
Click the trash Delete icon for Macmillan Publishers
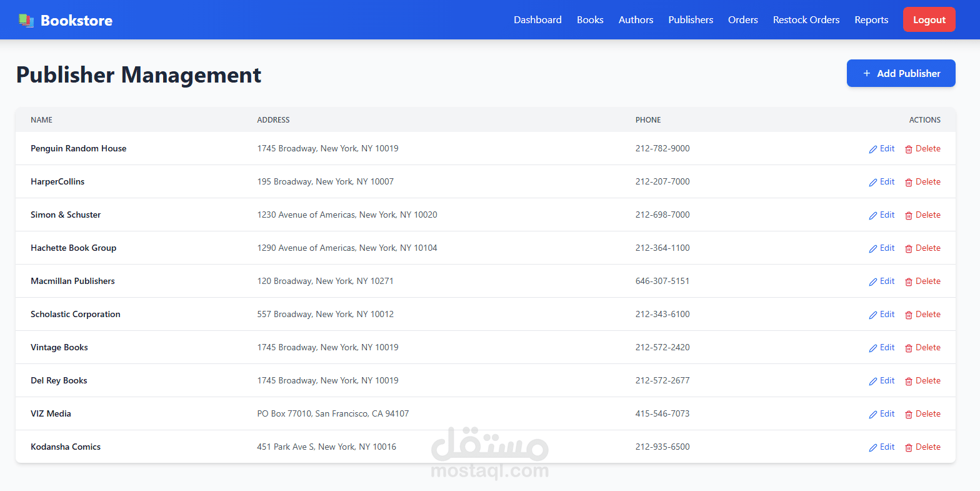pyautogui.click(x=909, y=282)
